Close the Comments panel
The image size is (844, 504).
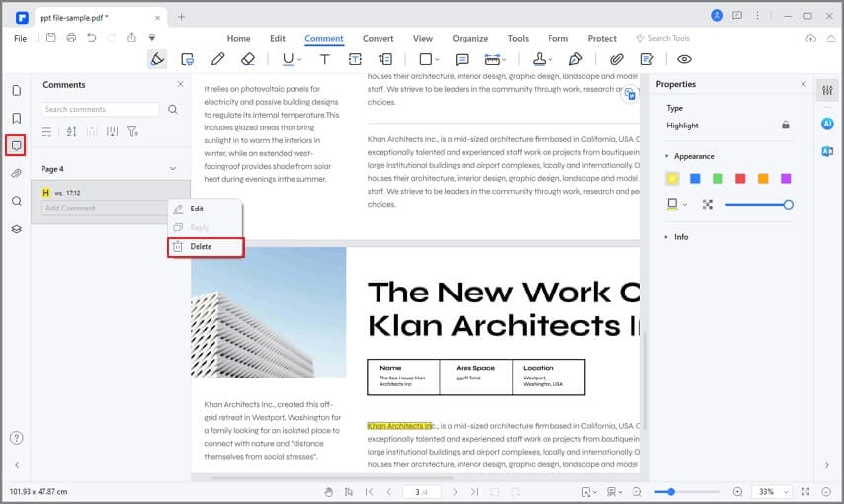point(180,84)
